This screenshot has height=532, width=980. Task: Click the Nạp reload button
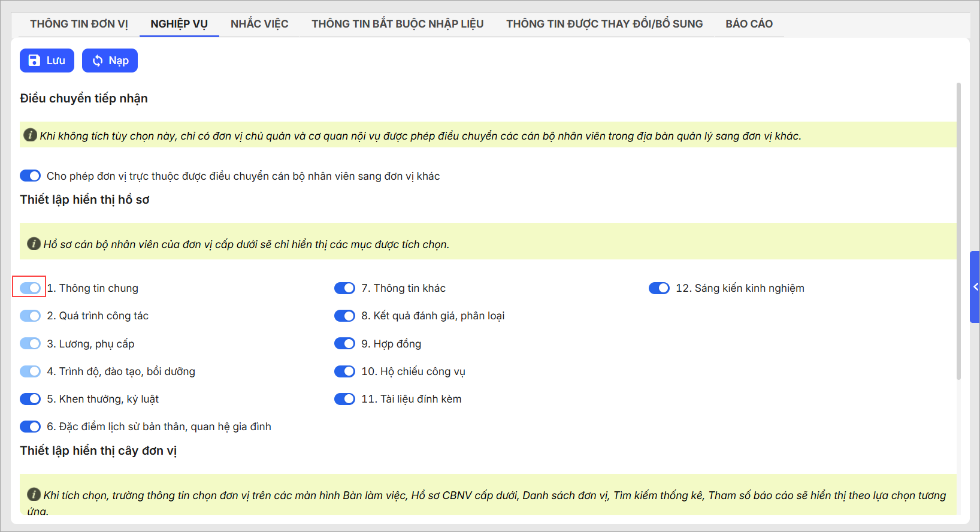[110, 61]
